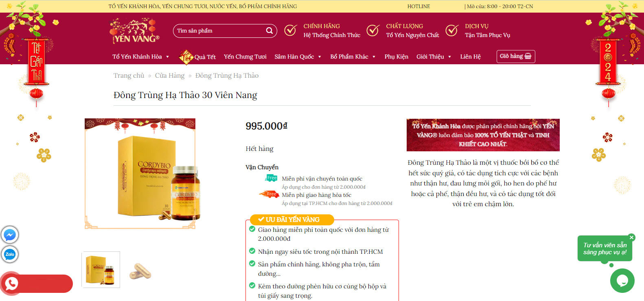644x301 pixels.
Task: Open Sâm Hàn Quốc menu
Action: (294, 57)
